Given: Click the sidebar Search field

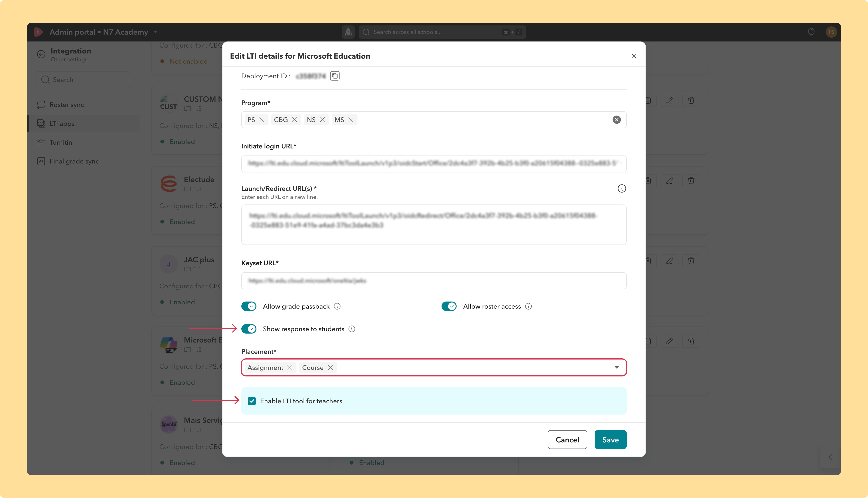Looking at the screenshot, I should click(83, 80).
